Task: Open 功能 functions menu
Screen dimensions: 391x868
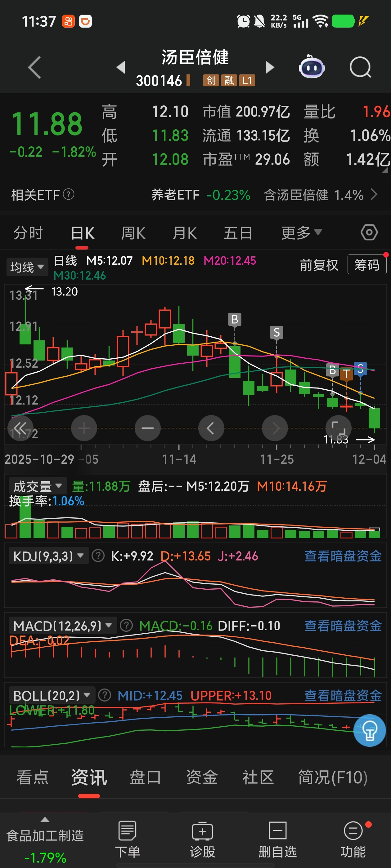Action: [x=353, y=839]
